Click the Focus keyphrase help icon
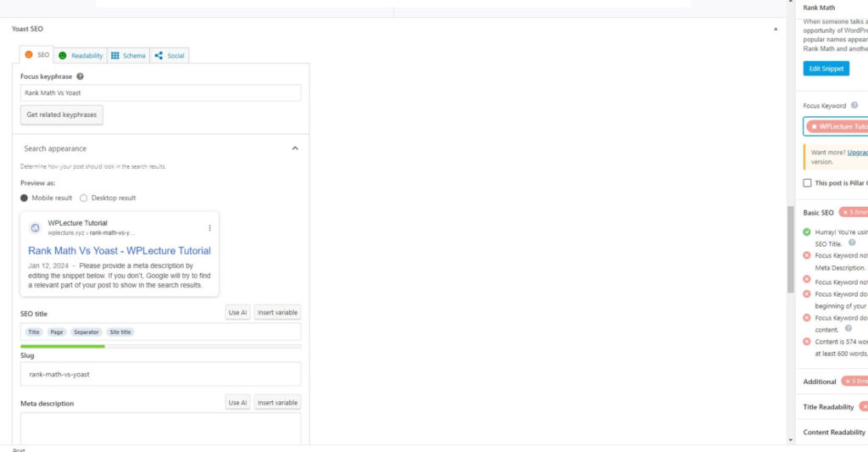This screenshot has height=452, width=868. pyautogui.click(x=81, y=76)
